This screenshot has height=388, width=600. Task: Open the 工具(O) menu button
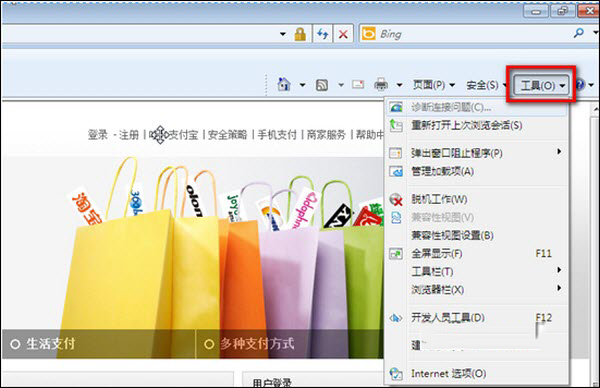(x=541, y=85)
